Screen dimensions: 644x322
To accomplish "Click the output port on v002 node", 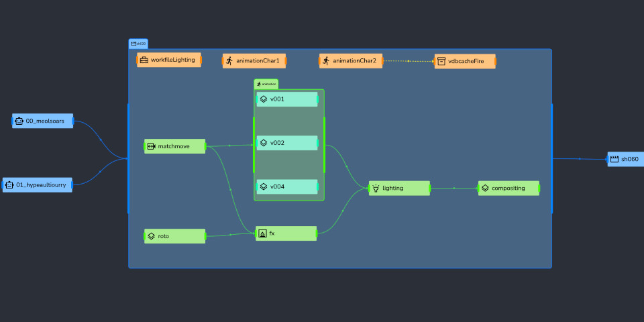I will click(x=318, y=143).
